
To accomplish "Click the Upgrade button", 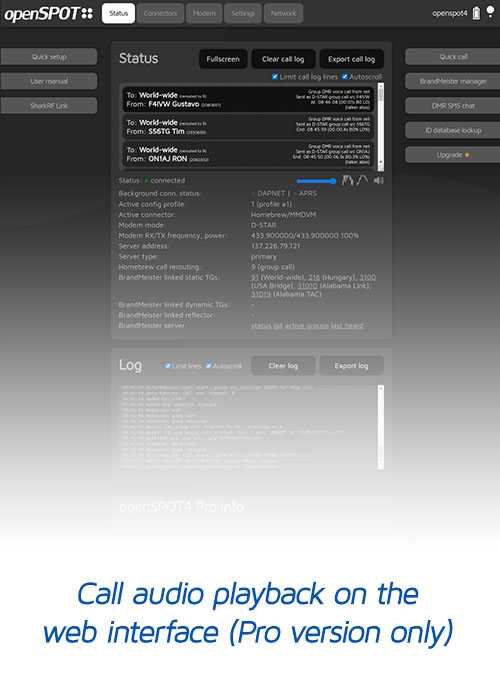I will (x=453, y=155).
